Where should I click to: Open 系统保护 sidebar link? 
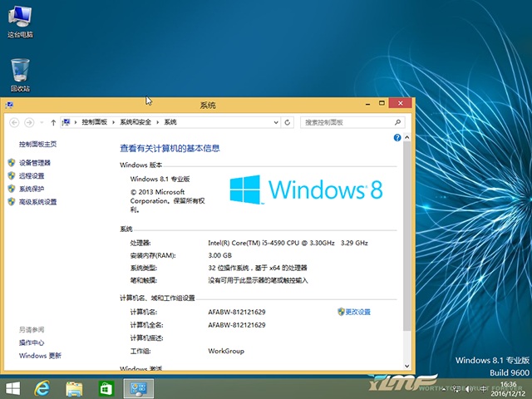tap(32, 189)
